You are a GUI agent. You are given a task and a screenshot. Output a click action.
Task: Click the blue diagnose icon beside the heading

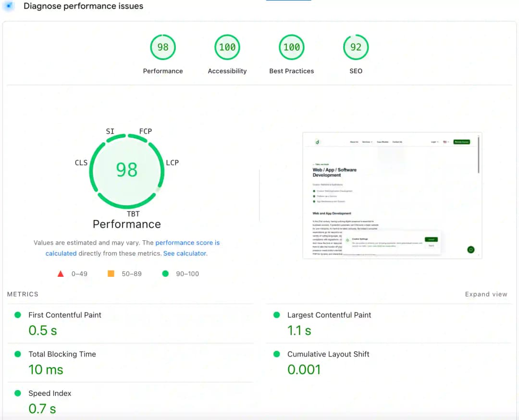8,6
